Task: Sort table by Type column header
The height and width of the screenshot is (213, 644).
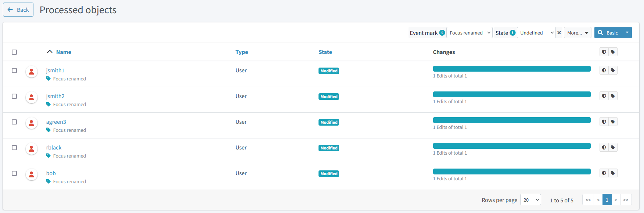Action: pos(241,52)
